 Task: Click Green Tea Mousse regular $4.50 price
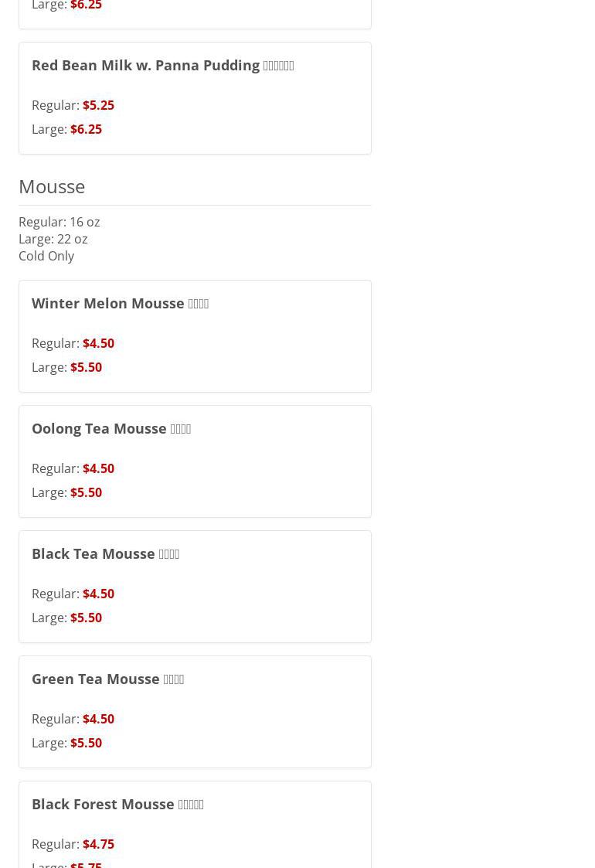click(x=98, y=719)
